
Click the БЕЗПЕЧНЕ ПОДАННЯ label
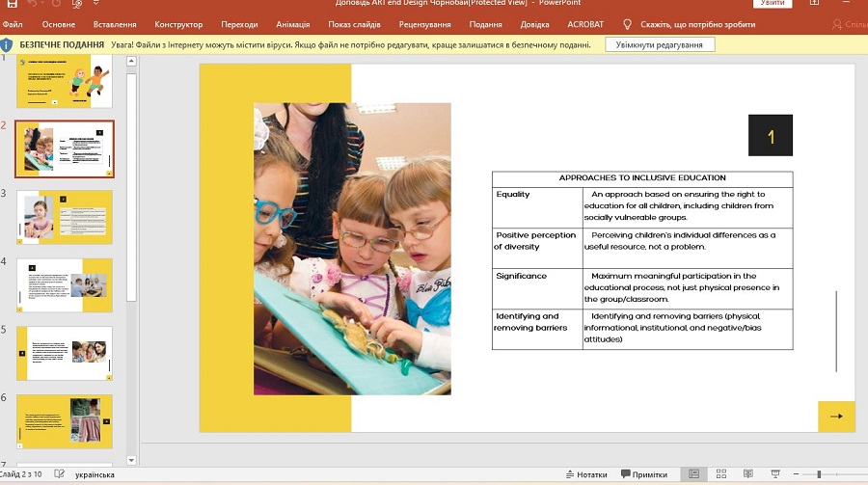(x=62, y=45)
